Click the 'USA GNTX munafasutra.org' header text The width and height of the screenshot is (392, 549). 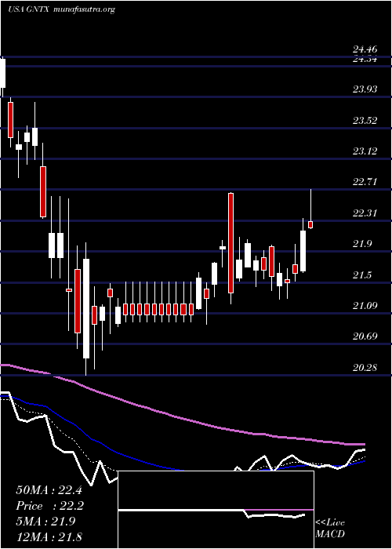click(61, 9)
